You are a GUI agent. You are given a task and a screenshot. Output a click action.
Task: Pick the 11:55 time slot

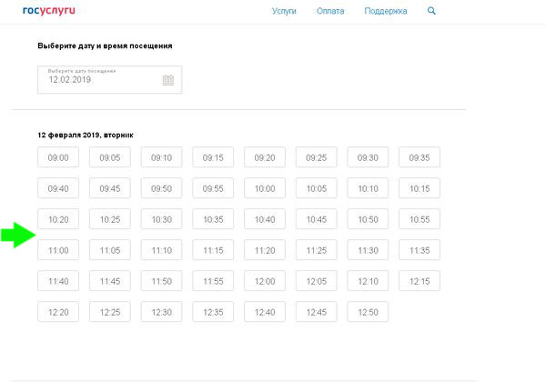[213, 281]
